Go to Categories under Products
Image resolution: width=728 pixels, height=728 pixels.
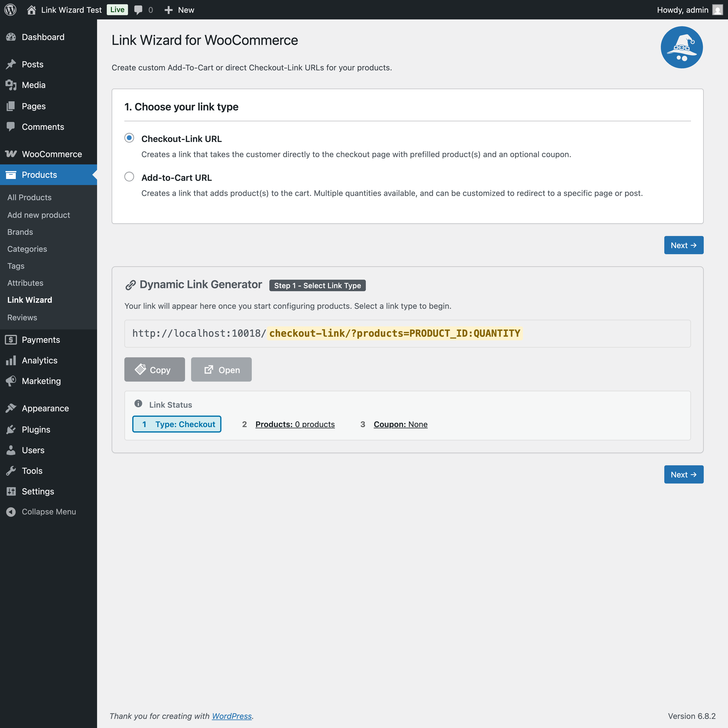pyautogui.click(x=27, y=249)
